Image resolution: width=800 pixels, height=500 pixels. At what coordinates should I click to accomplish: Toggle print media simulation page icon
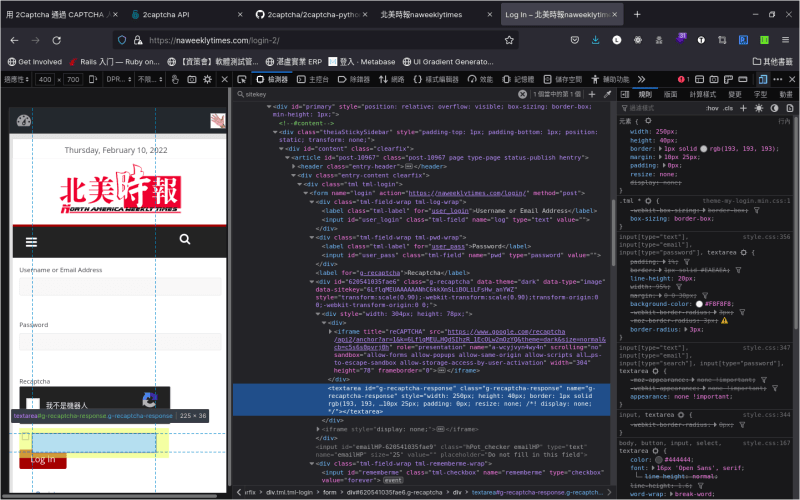(790, 108)
